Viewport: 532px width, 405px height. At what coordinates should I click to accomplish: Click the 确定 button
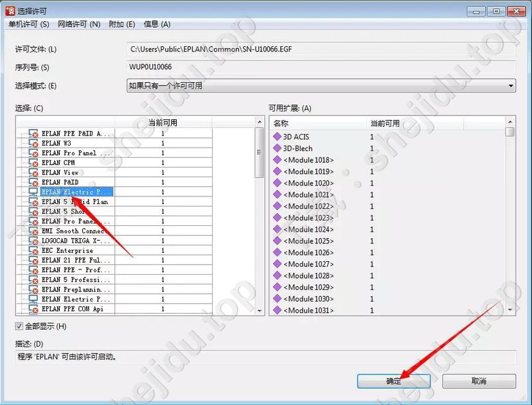394,381
